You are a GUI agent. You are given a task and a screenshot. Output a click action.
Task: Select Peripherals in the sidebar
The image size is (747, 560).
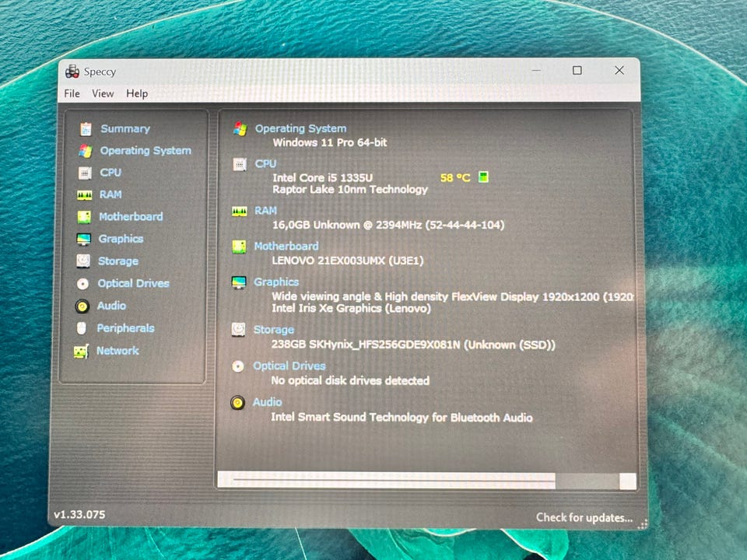(x=126, y=328)
